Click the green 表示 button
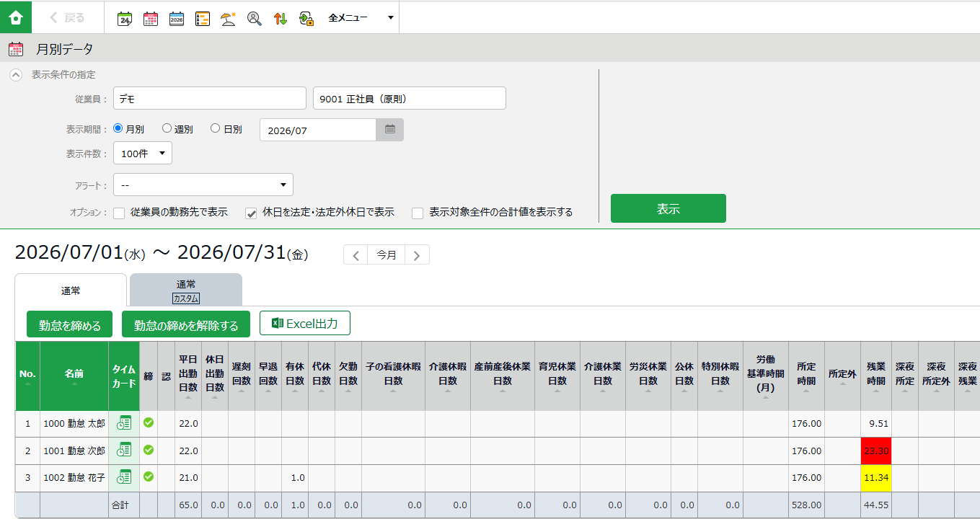The width and height of the screenshot is (980, 532). click(668, 208)
